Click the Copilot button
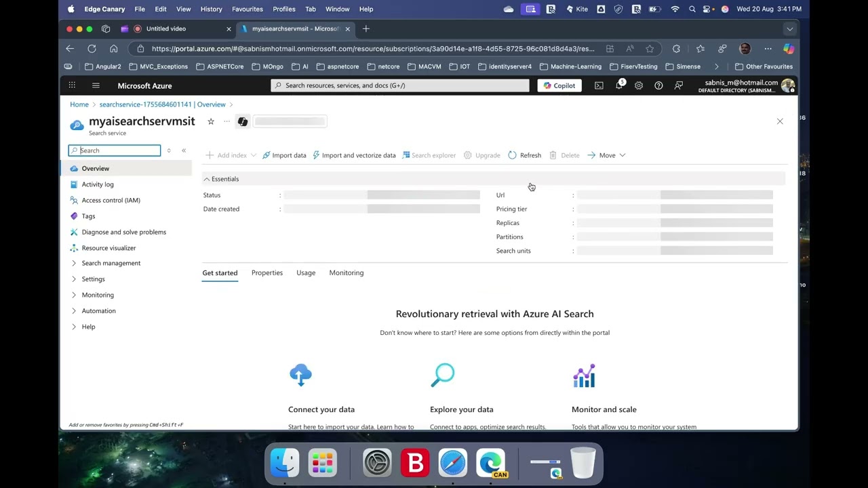The width and height of the screenshot is (868, 488). [x=559, y=85]
